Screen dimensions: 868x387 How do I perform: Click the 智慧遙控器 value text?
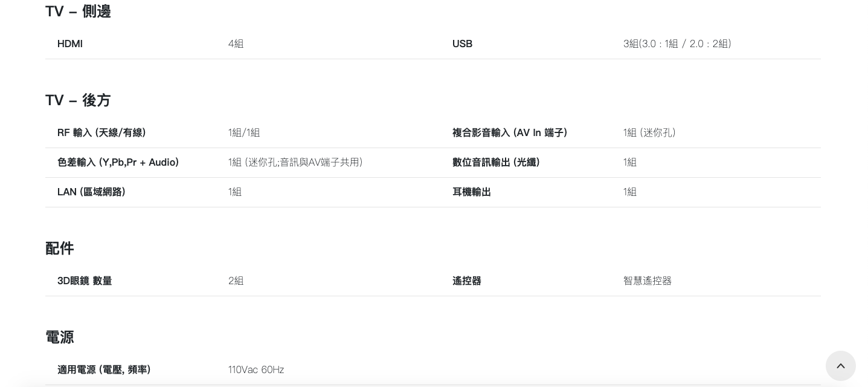pyautogui.click(x=648, y=281)
